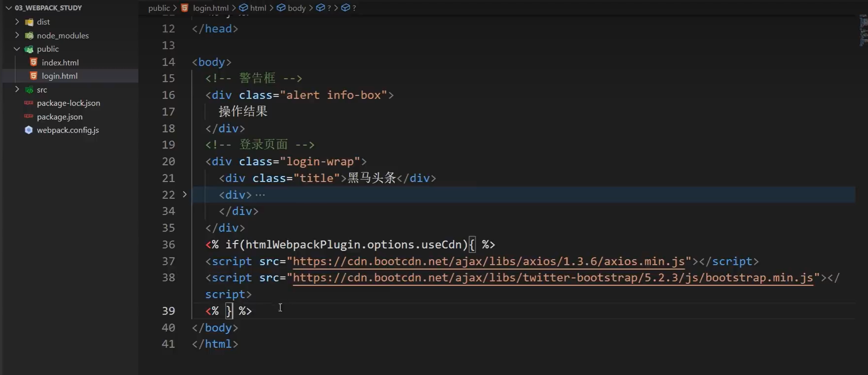
Task: Click the closing </body> tag on line 40
Action: click(215, 328)
